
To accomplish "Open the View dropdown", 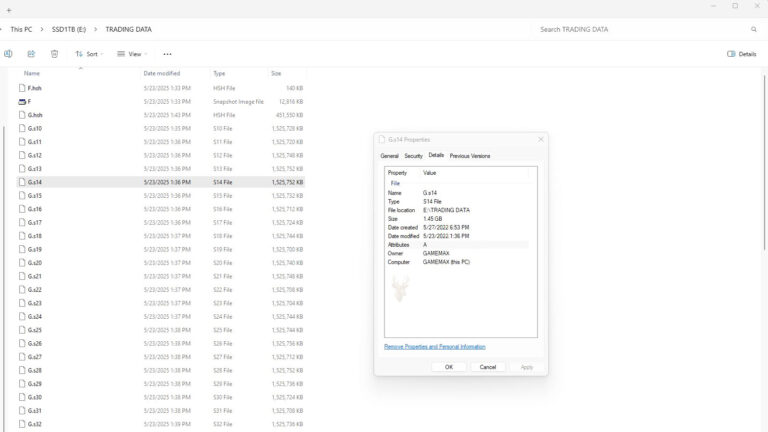I will click(132, 54).
